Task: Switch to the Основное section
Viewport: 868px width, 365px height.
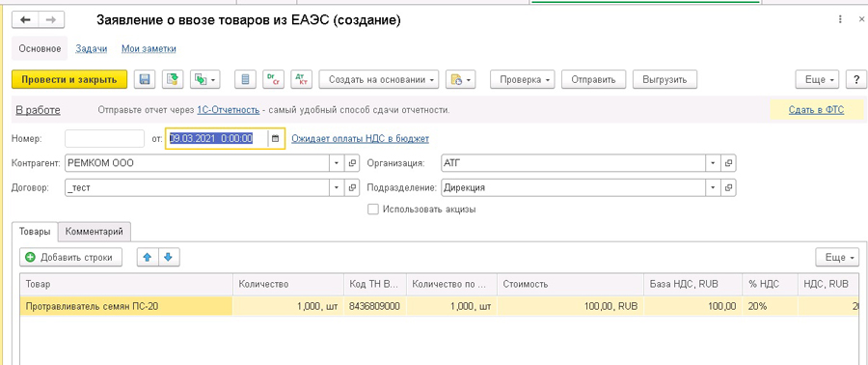Action: pyautogui.click(x=40, y=48)
